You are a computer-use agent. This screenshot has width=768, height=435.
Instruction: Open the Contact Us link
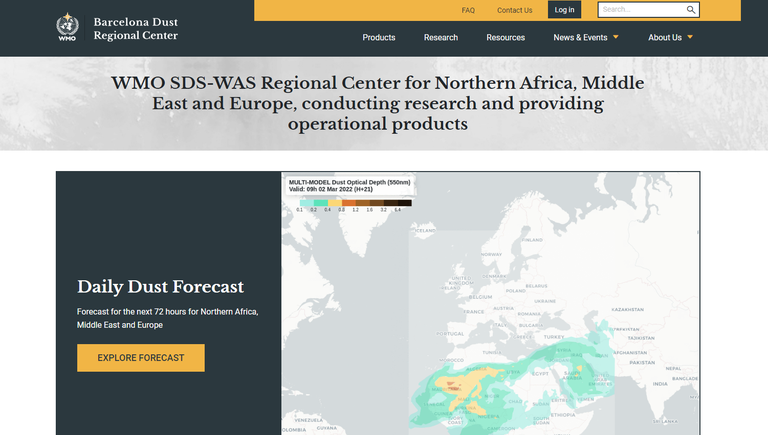(515, 10)
